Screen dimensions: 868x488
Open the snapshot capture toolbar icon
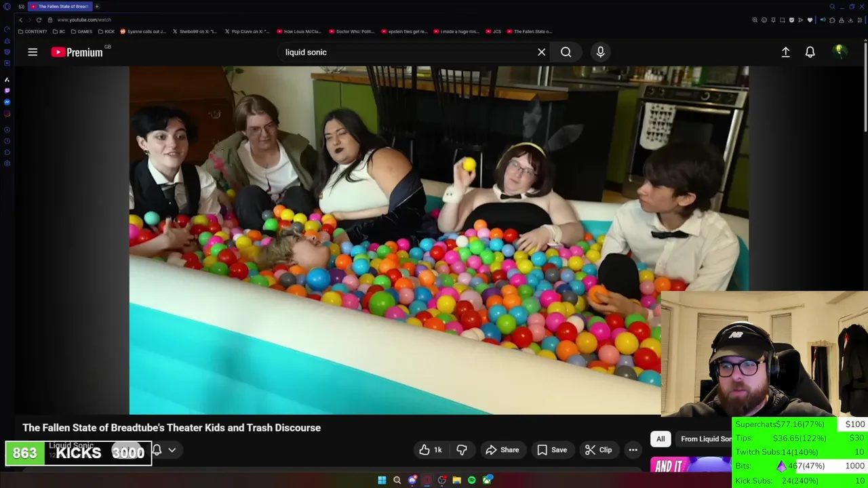click(x=783, y=20)
